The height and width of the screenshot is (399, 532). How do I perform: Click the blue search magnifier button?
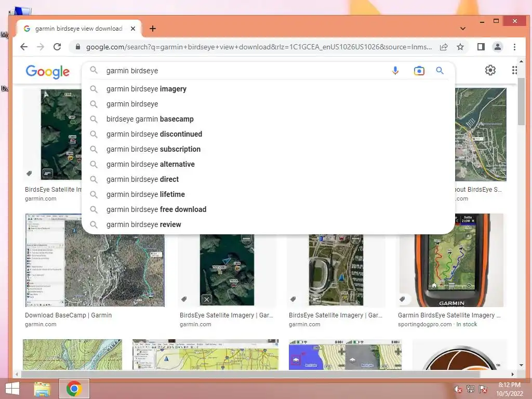[x=440, y=71]
